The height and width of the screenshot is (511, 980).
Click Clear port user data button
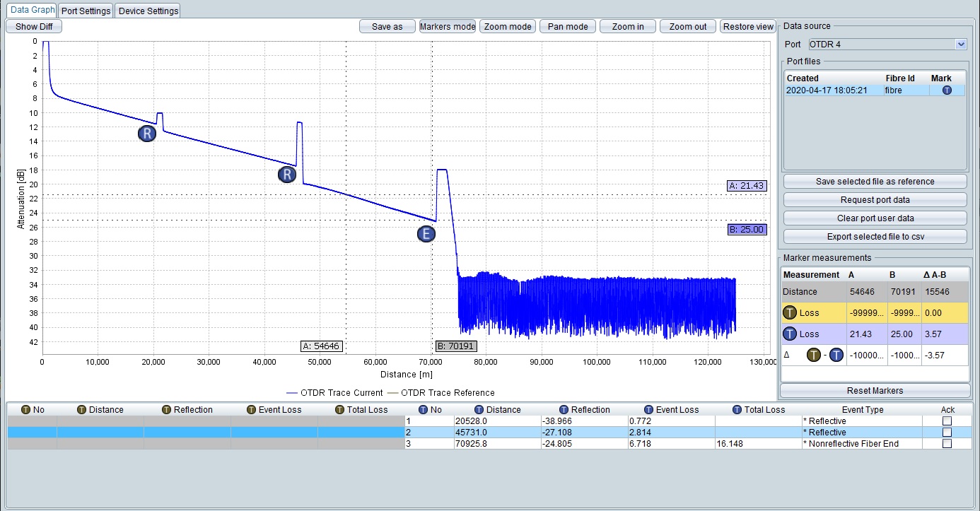tap(875, 218)
